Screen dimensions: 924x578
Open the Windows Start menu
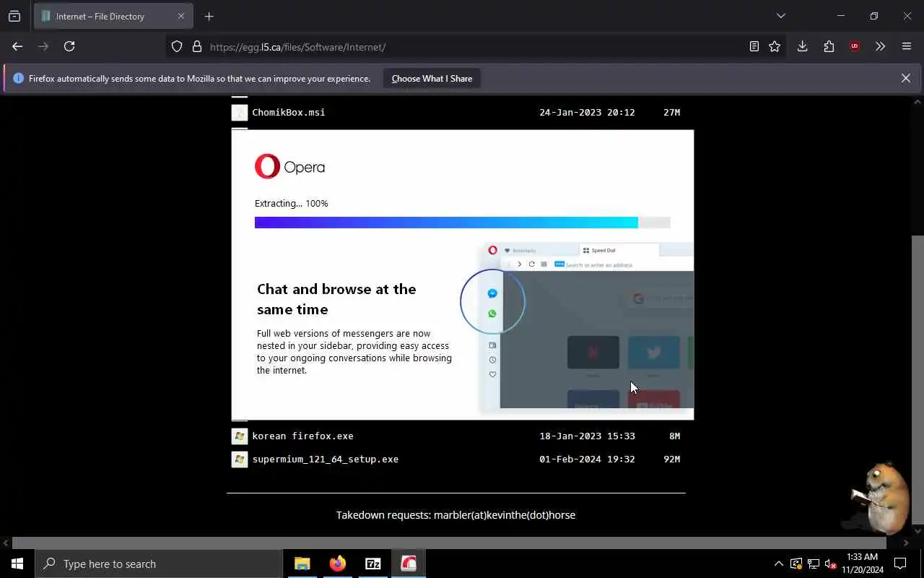pos(17,564)
